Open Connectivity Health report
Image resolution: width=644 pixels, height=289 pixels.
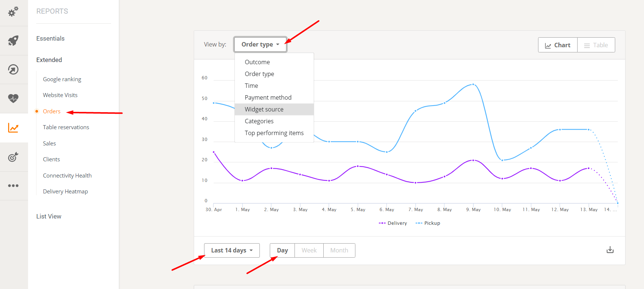(67, 175)
